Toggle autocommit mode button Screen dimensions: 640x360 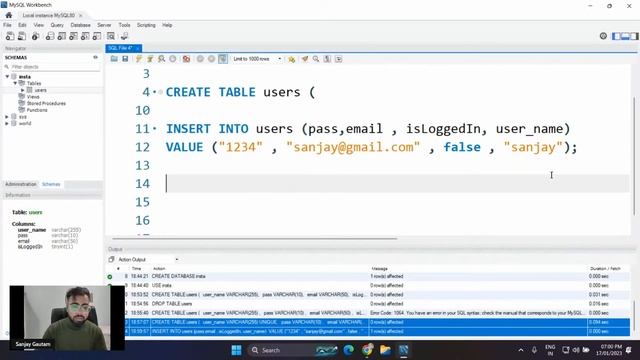[223, 59]
